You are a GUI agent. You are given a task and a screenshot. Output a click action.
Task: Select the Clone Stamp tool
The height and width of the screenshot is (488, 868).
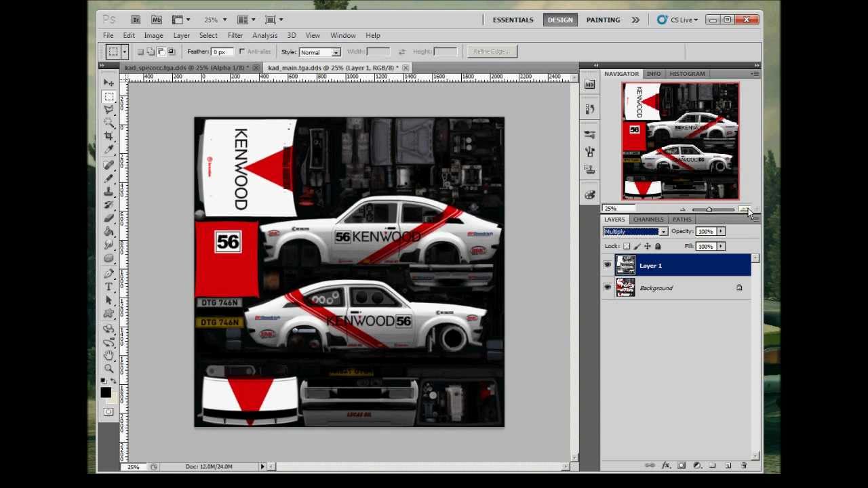point(108,191)
